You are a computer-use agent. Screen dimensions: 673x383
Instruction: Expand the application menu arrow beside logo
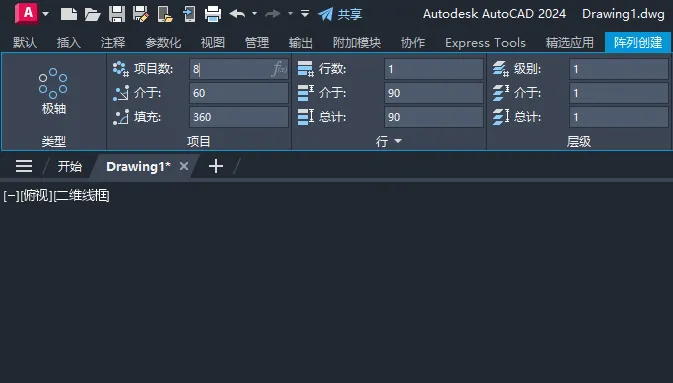tap(45, 14)
